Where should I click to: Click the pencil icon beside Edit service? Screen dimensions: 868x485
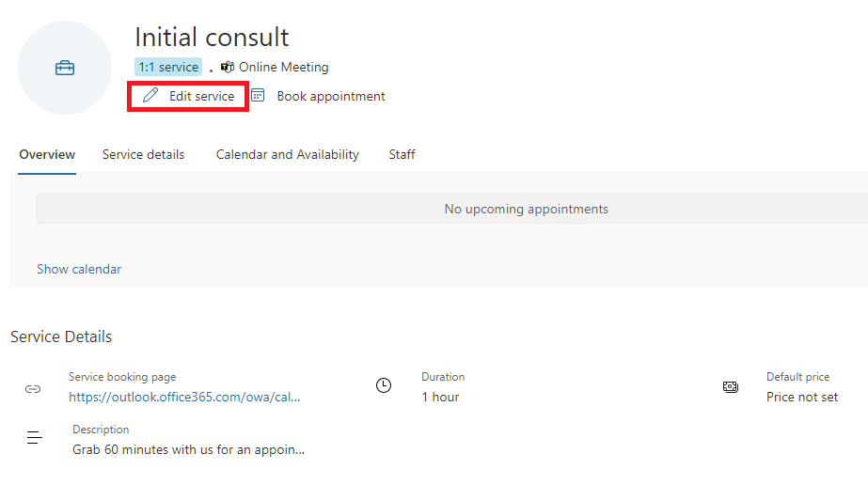pos(150,96)
